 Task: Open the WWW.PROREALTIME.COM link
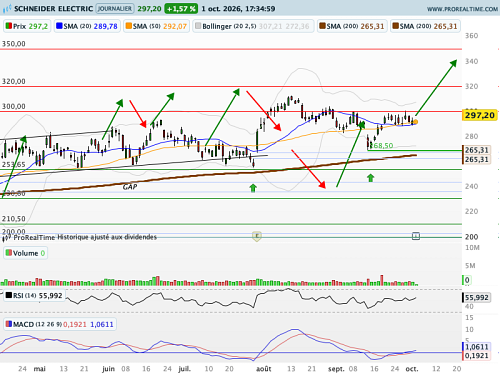coord(462,9)
